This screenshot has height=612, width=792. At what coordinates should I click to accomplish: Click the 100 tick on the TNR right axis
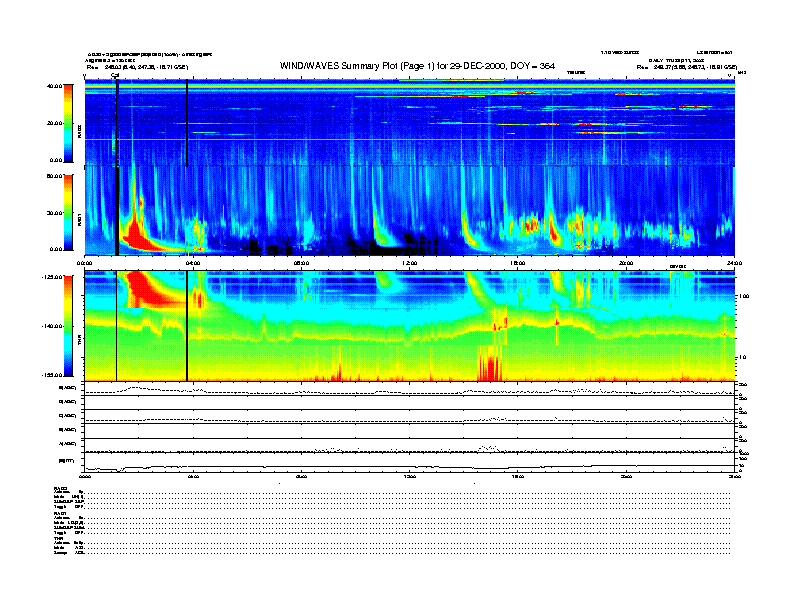coord(743,296)
